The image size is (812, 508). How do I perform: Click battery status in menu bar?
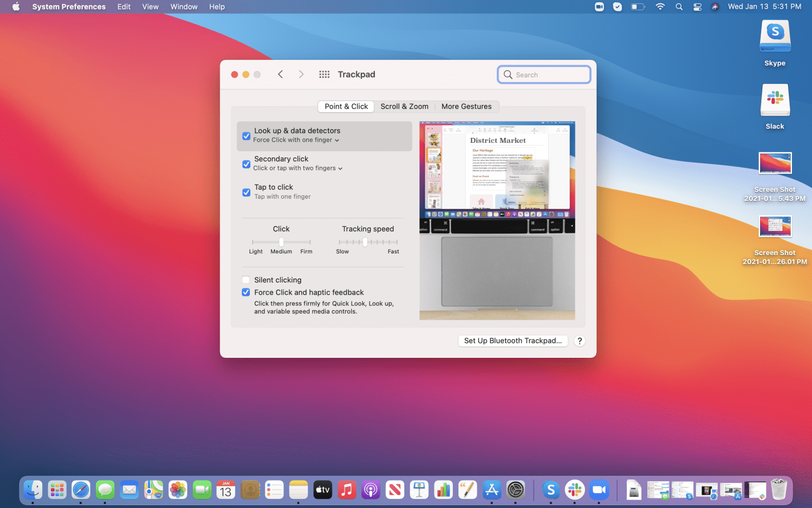[637, 7]
